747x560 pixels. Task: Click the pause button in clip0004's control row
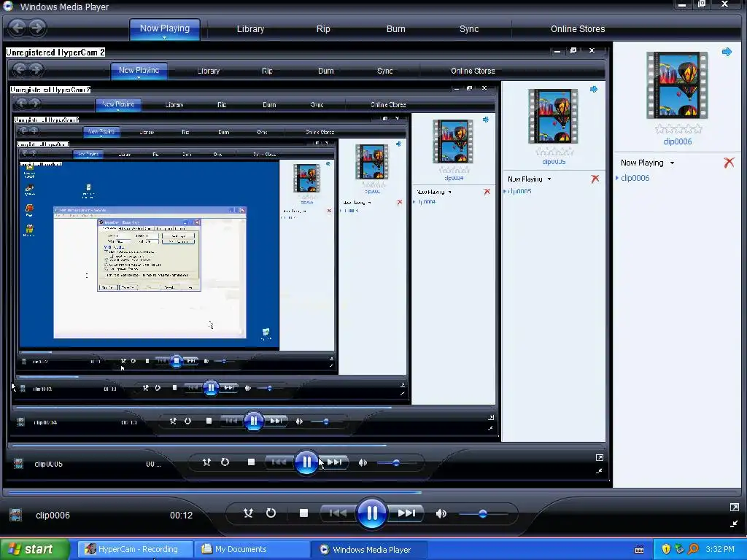[253, 421]
